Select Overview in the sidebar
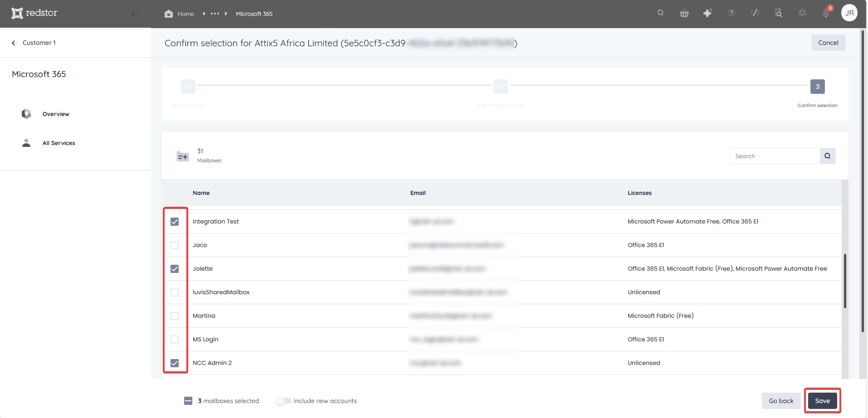The image size is (868, 418). [x=56, y=114]
